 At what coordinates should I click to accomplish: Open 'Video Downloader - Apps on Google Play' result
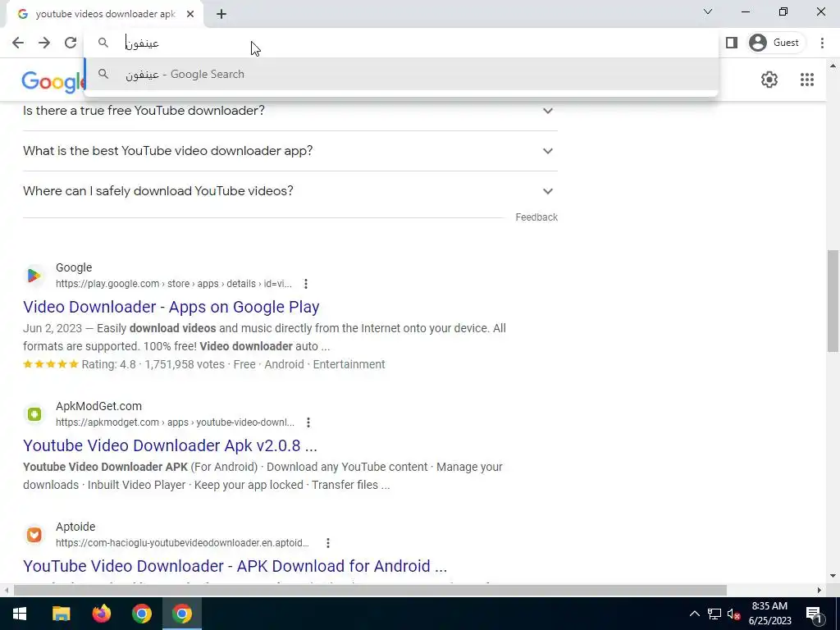171,307
